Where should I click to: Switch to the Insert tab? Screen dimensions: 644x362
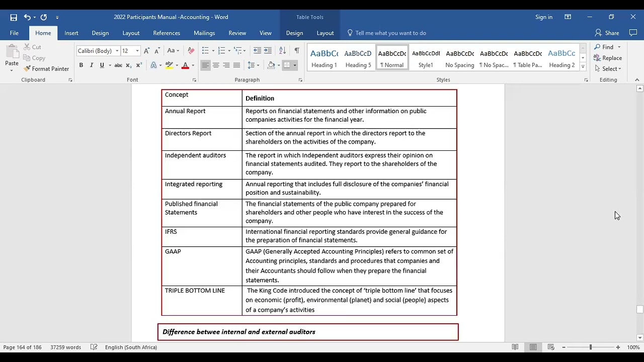pyautogui.click(x=71, y=33)
